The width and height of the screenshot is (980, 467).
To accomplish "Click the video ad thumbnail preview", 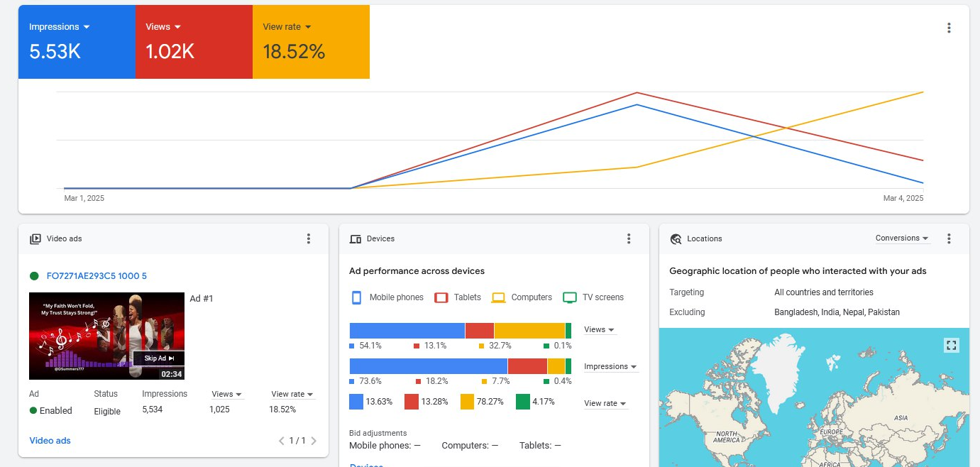I will click(106, 336).
